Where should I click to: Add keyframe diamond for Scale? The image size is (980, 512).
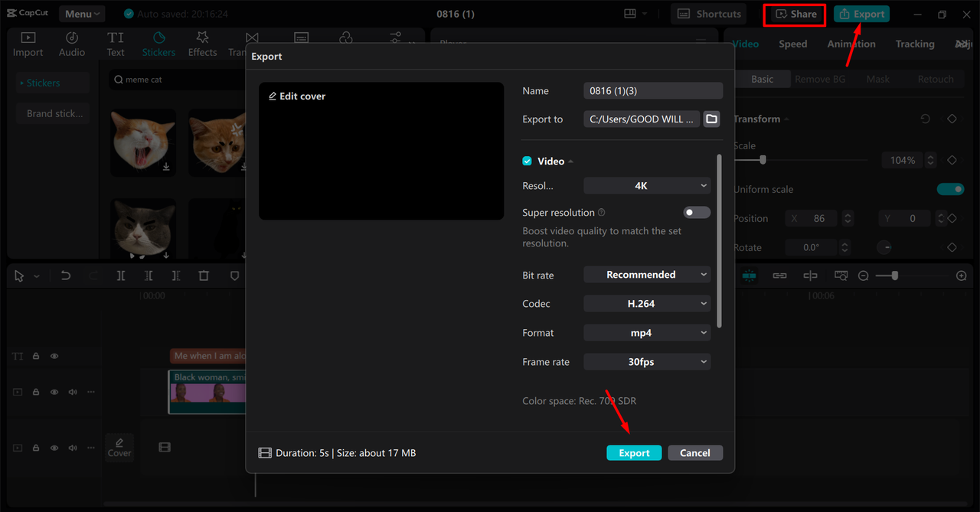(952, 160)
